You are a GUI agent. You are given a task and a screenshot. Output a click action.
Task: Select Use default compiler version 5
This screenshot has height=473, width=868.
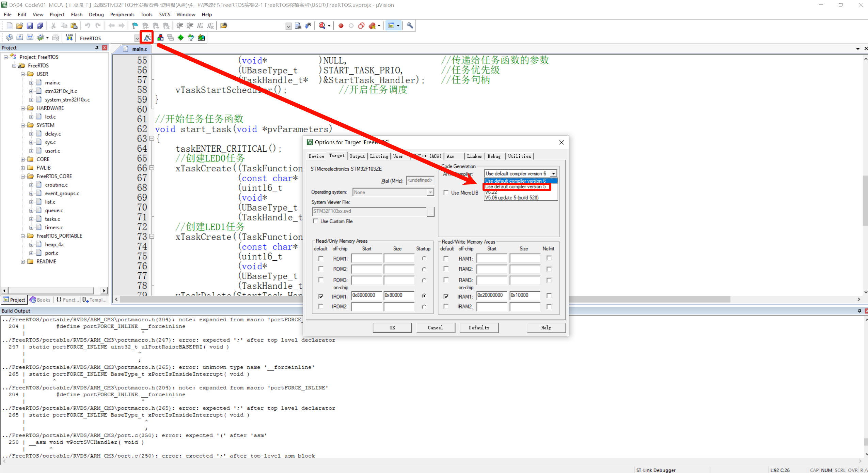click(516, 187)
